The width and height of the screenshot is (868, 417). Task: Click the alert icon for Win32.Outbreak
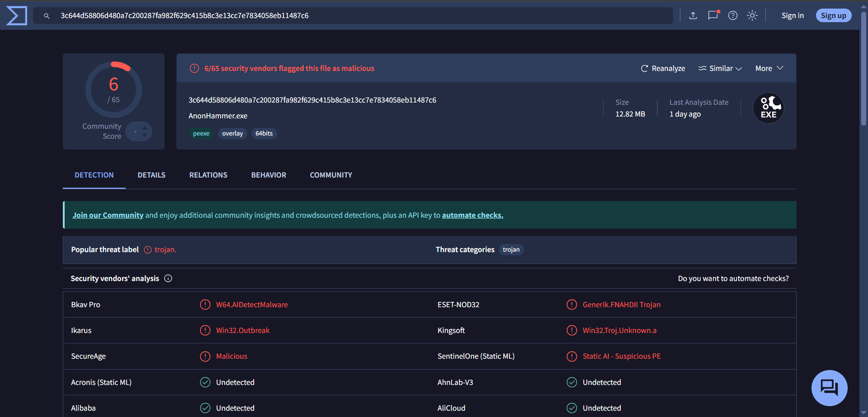click(x=205, y=330)
